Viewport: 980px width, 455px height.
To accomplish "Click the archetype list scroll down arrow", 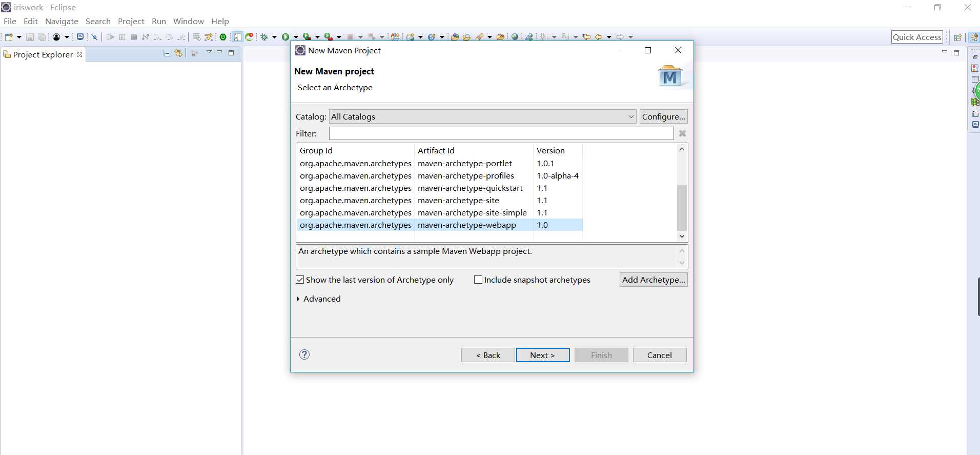I will (682, 236).
